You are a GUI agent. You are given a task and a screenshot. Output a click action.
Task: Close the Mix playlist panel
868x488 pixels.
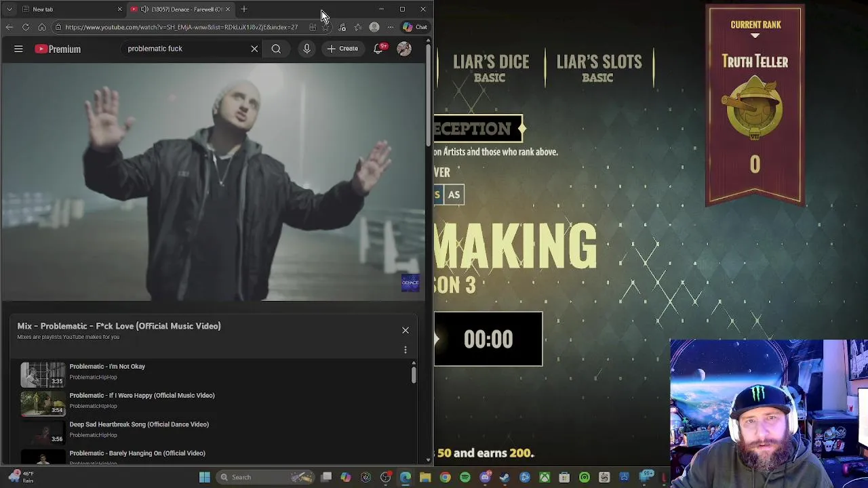point(406,330)
